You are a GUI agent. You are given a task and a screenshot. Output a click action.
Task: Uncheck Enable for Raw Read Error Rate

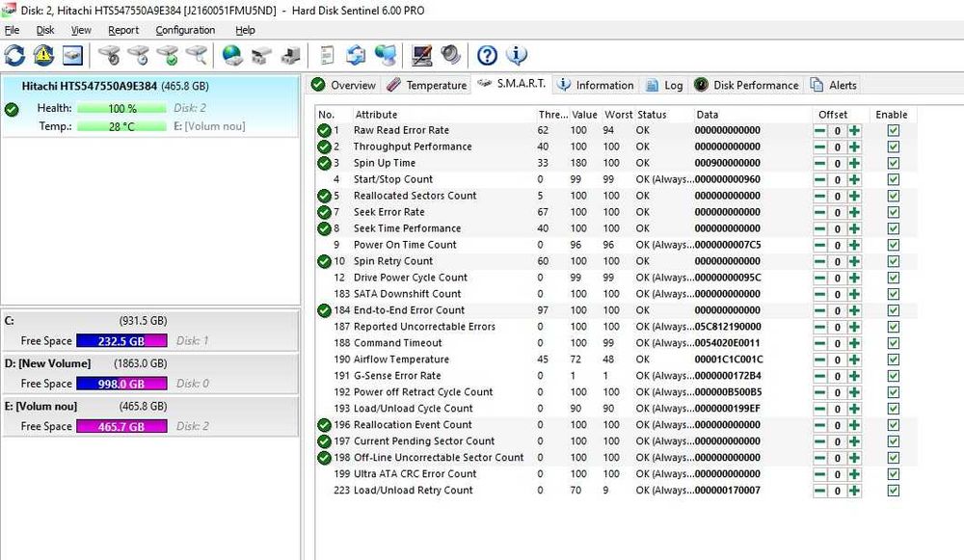tap(894, 130)
